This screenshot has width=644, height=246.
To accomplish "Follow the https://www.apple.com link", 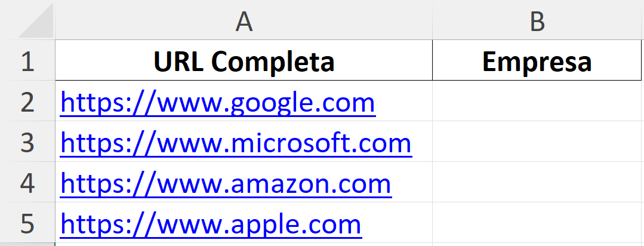I will pyautogui.click(x=211, y=225).
